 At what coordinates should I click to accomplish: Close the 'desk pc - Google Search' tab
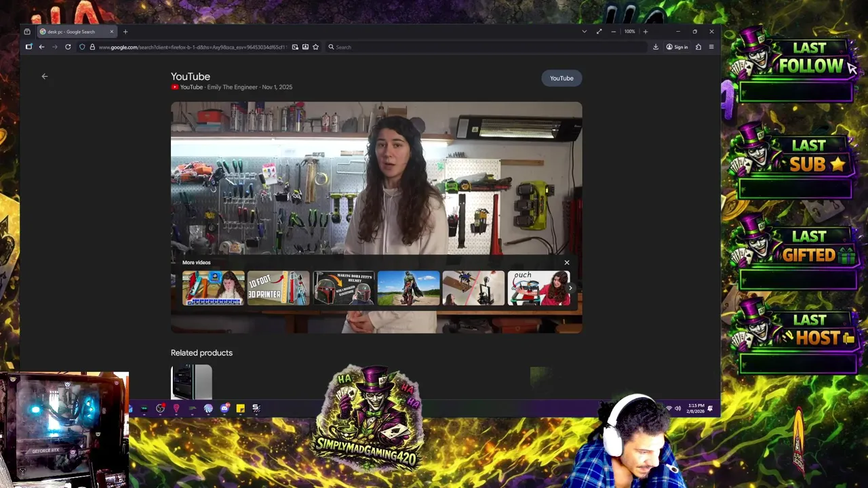point(112,32)
